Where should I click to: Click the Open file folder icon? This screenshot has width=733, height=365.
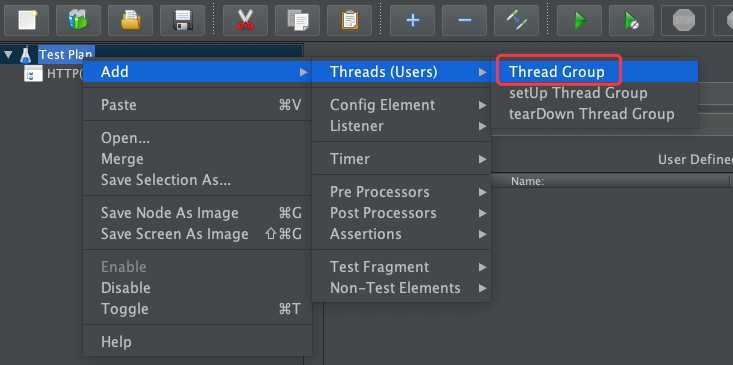point(130,21)
